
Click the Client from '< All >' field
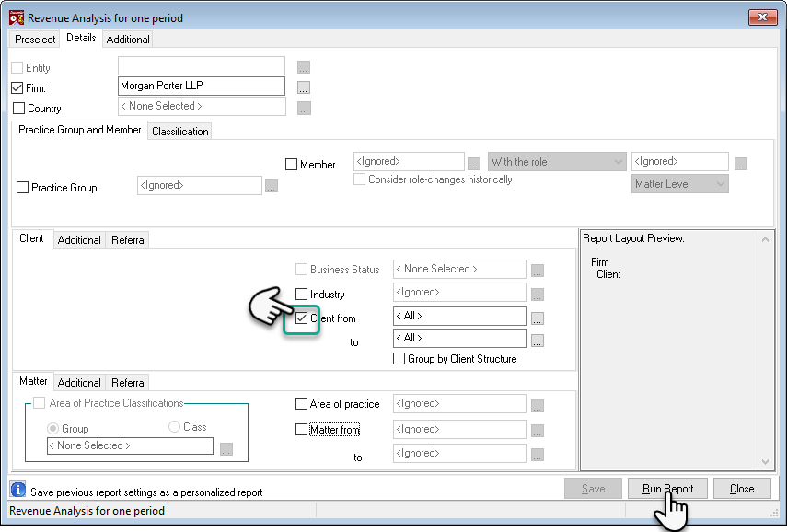coord(459,317)
